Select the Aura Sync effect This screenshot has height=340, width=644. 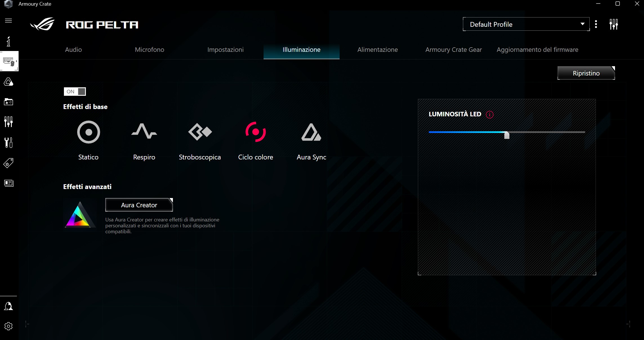click(311, 141)
